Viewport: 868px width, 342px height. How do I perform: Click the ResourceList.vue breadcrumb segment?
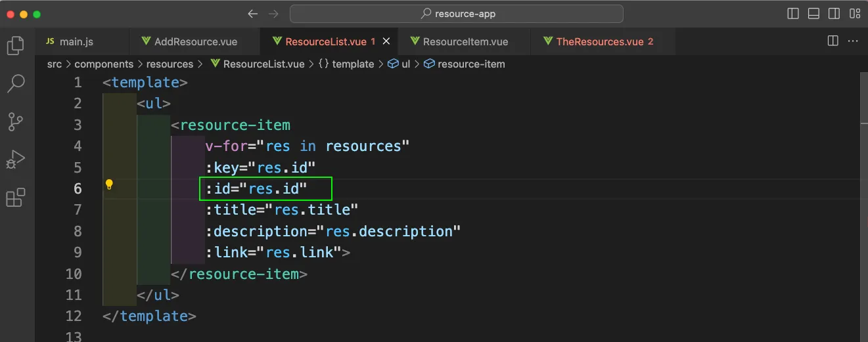tap(258, 64)
